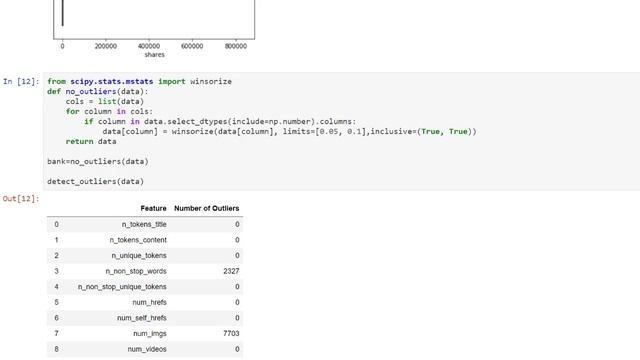Place cursor on 'detect_outliers(data)' code line
The height and width of the screenshot is (360, 640).
coord(96,182)
